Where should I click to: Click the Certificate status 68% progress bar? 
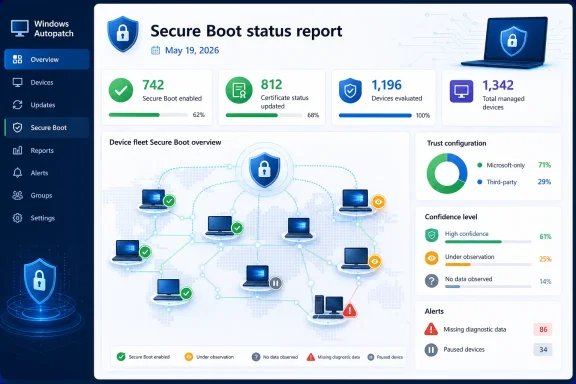[264, 115]
